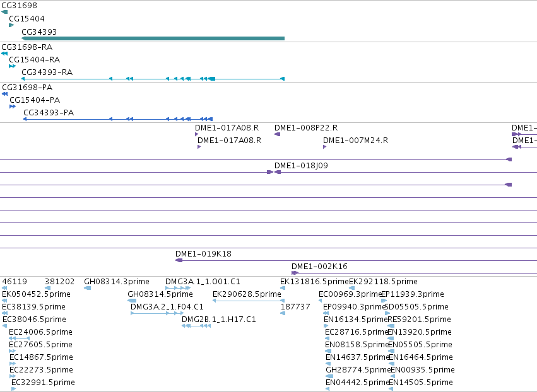Select the EC24006.5prime label

(41, 332)
